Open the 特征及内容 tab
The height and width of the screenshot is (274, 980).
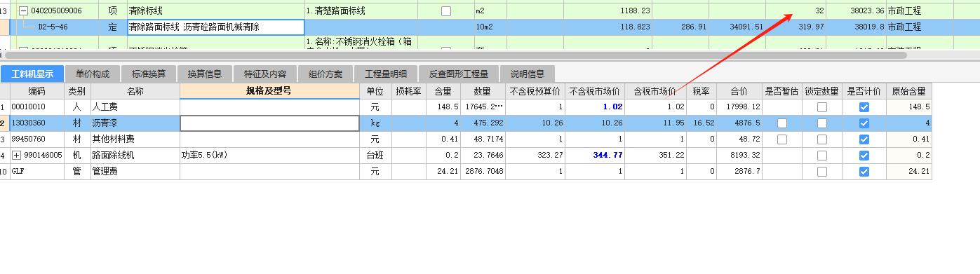[264, 74]
